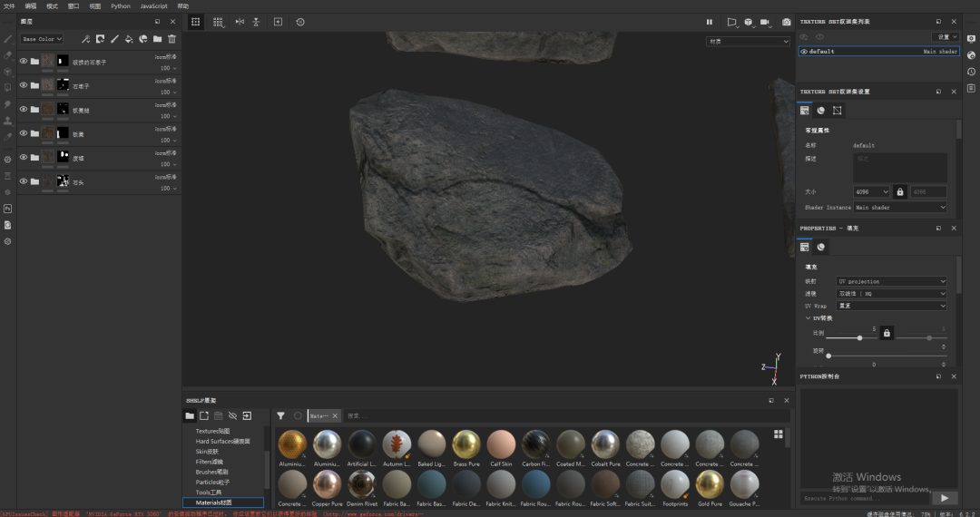The width and height of the screenshot is (980, 517).
Task: Toggle visibility of the 石堆子 layer
Action: [24, 85]
